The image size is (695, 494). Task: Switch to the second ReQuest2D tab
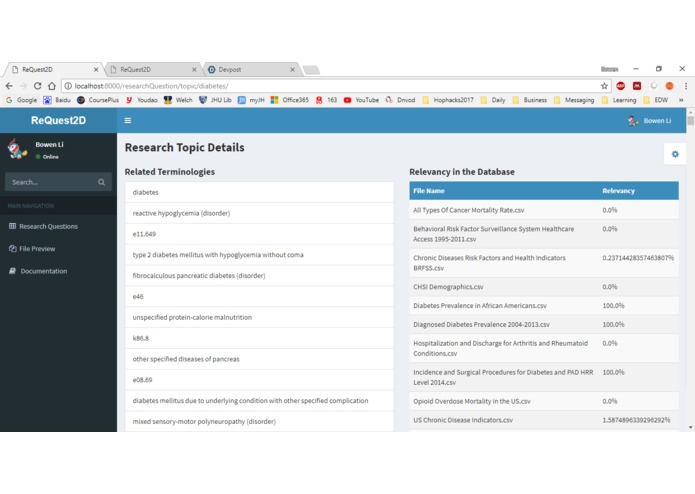coord(153,70)
